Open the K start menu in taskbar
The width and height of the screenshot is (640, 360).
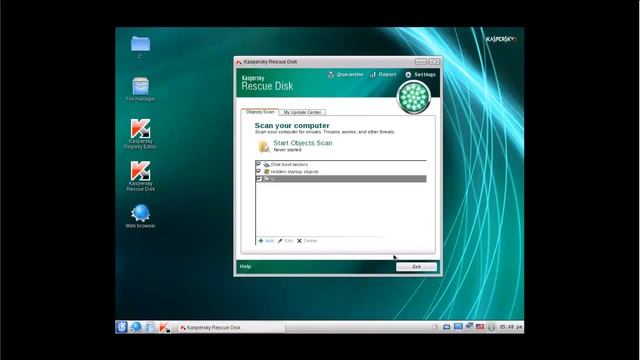[x=122, y=327]
